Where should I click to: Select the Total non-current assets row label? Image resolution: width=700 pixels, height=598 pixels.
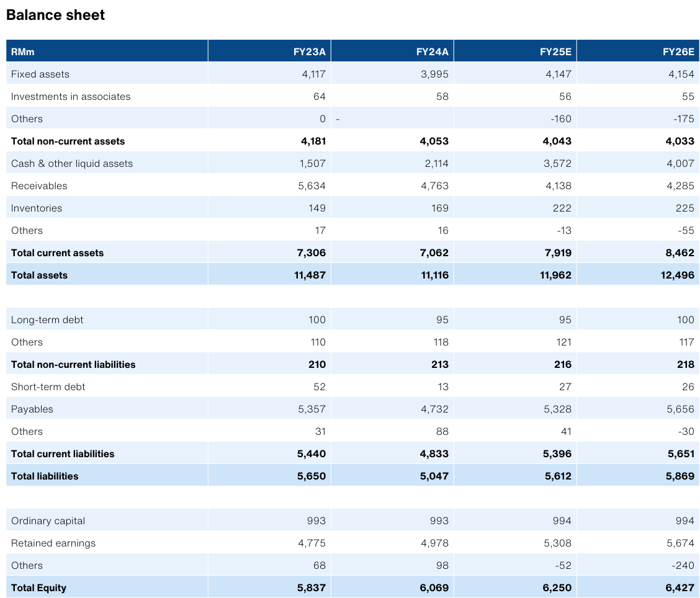pyautogui.click(x=68, y=141)
